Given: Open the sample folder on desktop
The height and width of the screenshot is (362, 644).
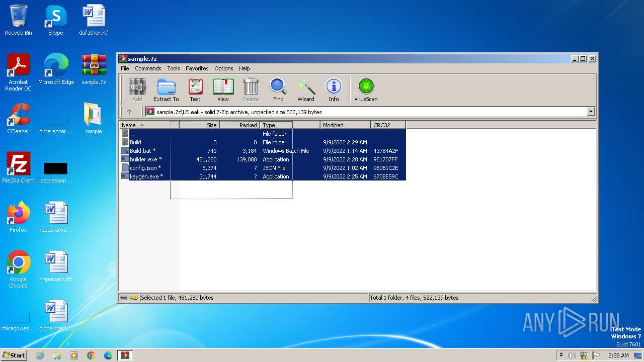Looking at the screenshot, I should coord(94,119).
